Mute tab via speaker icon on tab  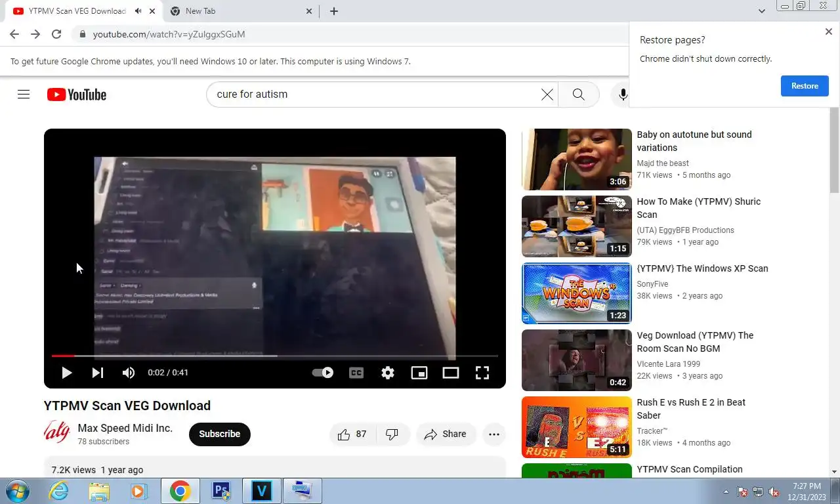click(138, 11)
